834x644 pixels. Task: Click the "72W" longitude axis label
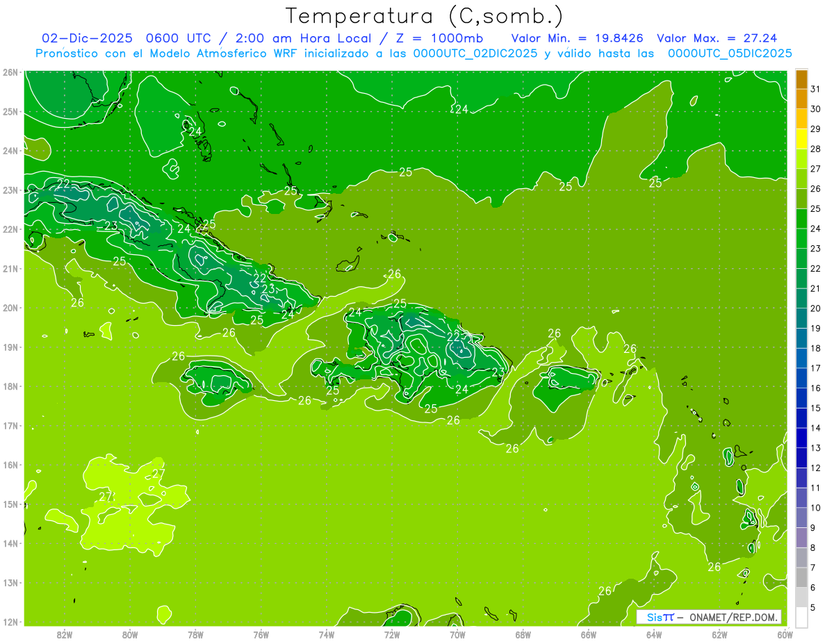(392, 634)
